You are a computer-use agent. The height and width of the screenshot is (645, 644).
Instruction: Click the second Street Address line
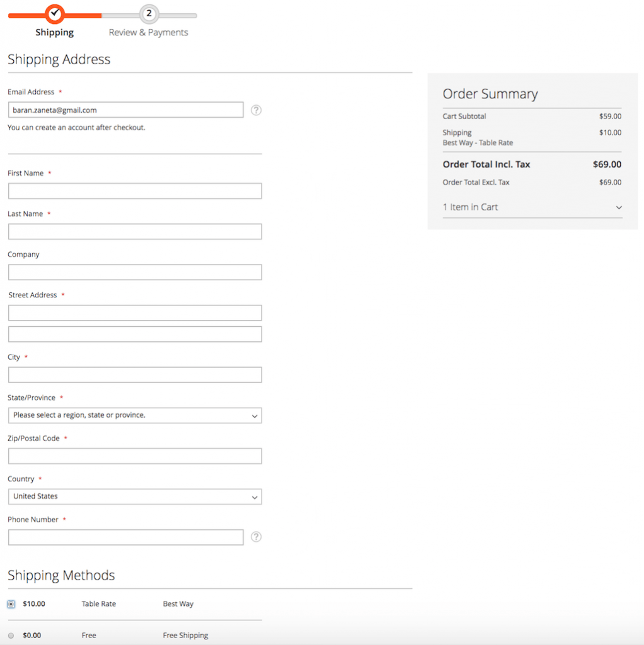(135, 334)
